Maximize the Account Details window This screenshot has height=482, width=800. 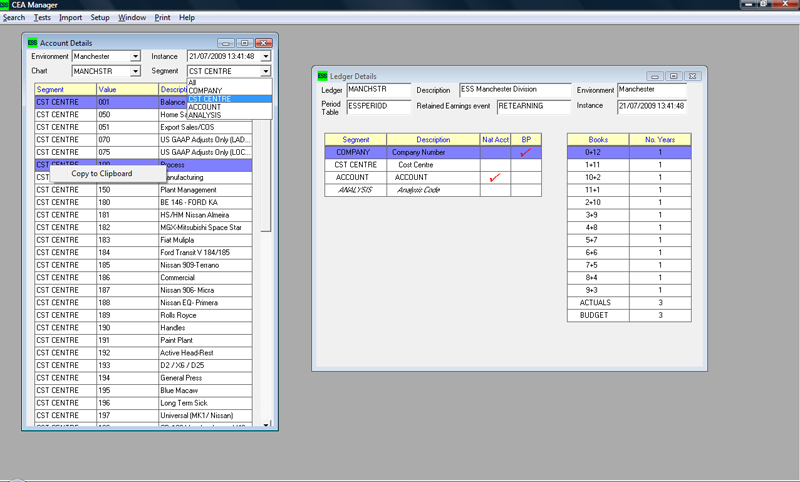coord(244,43)
